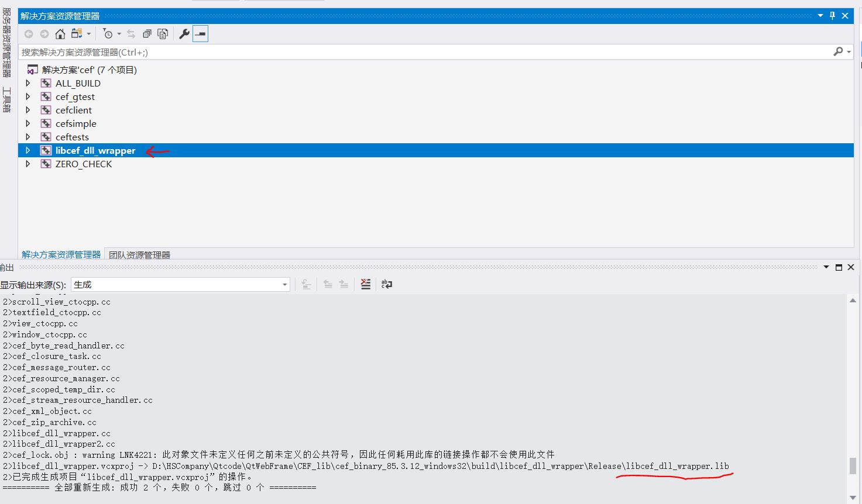This screenshot has width=862, height=504.
Task: Clear the output window contents
Action: click(365, 284)
